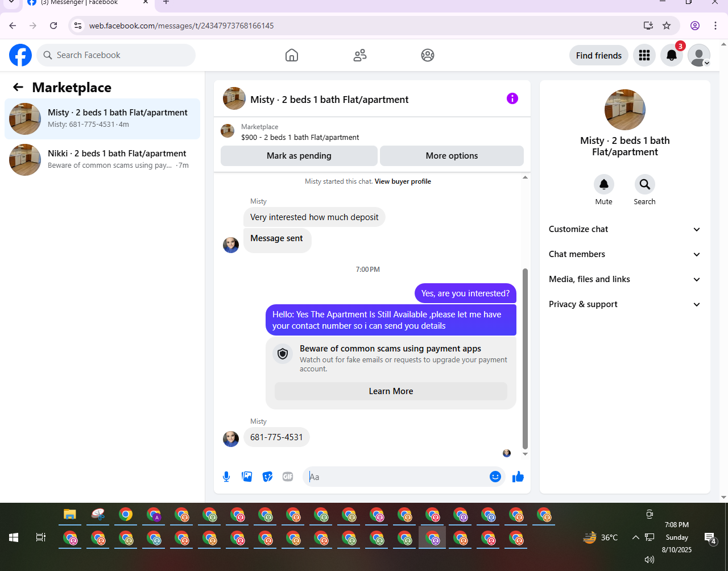The width and height of the screenshot is (728, 571).
Task: Click the large listing photo in right panel
Action: (625, 110)
